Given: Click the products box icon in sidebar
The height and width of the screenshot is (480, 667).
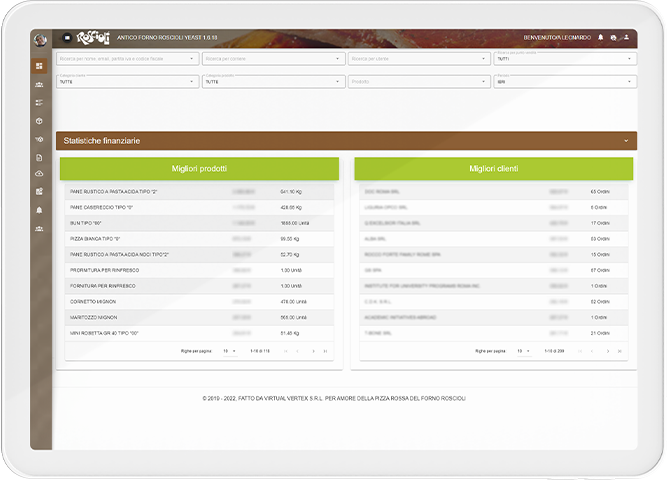Looking at the screenshot, I should 40,120.
